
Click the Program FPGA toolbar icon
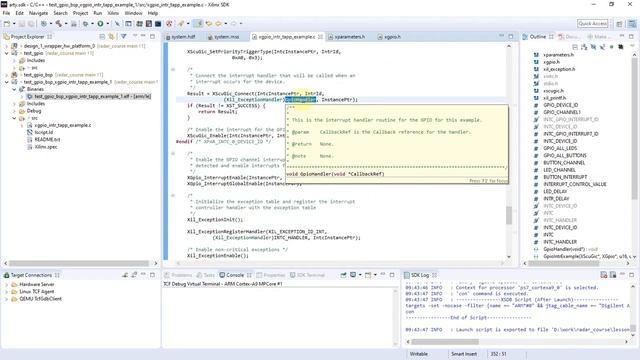coord(139,24)
